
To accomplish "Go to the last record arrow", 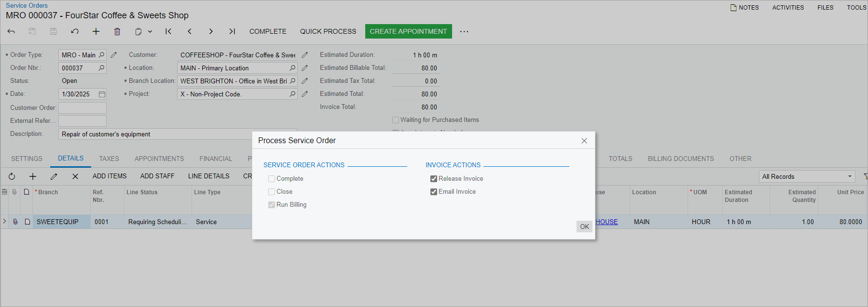I will (232, 31).
